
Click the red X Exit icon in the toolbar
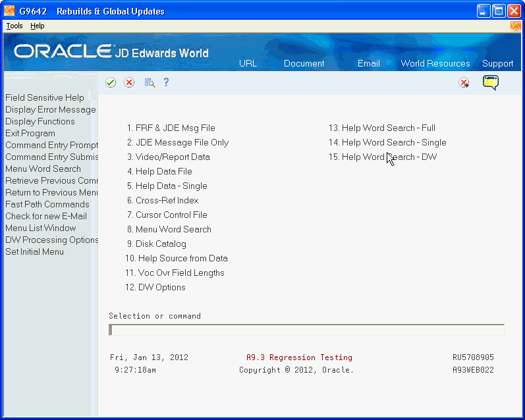pyautogui.click(x=129, y=82)
